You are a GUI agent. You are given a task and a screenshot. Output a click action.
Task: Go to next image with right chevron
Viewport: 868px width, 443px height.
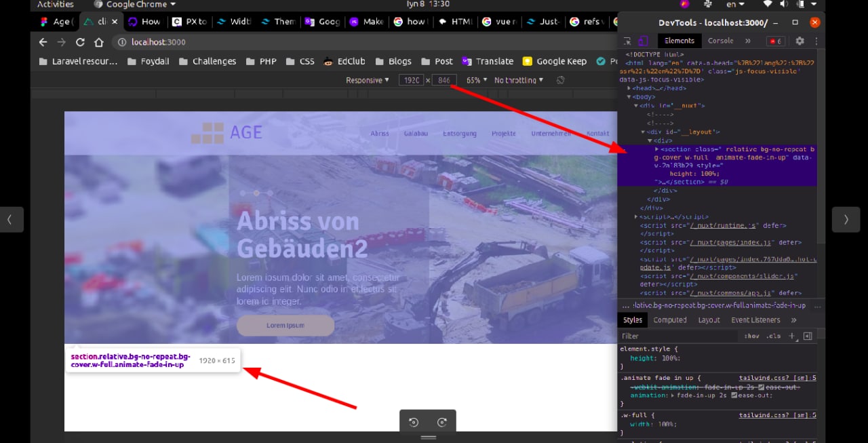pyautogui.click(x=846, y=219)
